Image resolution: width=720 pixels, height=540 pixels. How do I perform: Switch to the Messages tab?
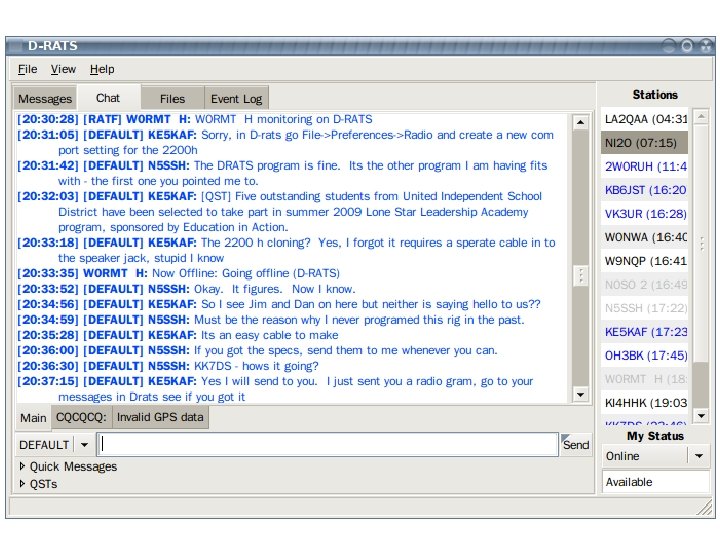click(x=45, y=99)
